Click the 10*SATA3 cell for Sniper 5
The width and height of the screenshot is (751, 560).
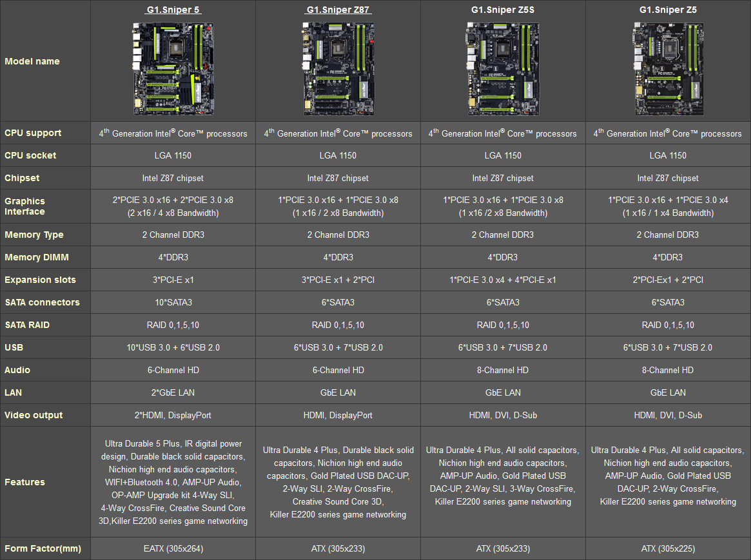click(x=173, y=302)
